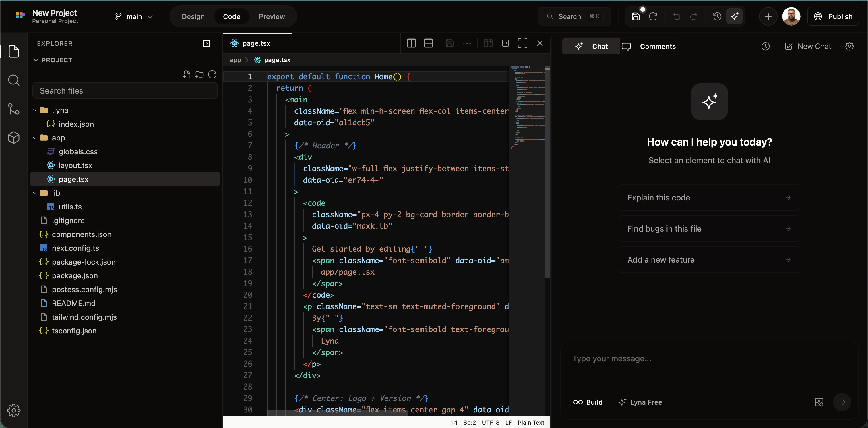Collapse the editor side panel

[505, 43]
